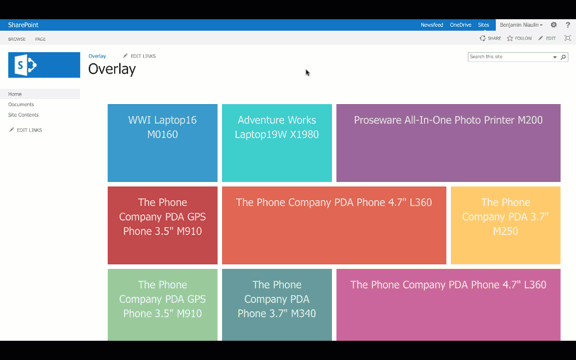Open the settings gear menu
576x360 pixels.
click(x=554, y=25)
